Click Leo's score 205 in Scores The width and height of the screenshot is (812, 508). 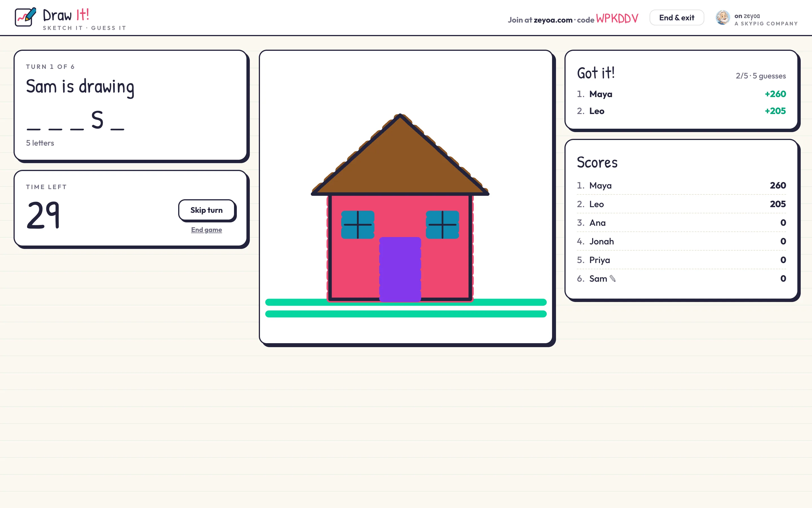click(x=778, y=204)
